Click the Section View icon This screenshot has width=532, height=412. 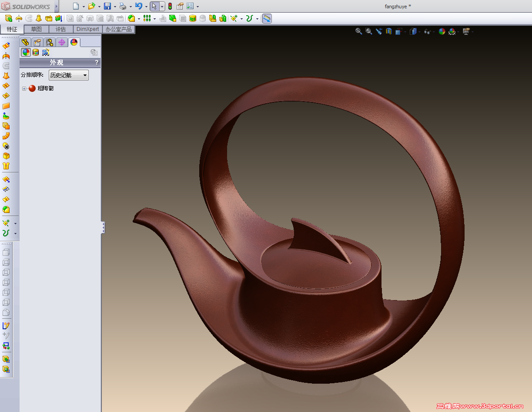point(389,31)
